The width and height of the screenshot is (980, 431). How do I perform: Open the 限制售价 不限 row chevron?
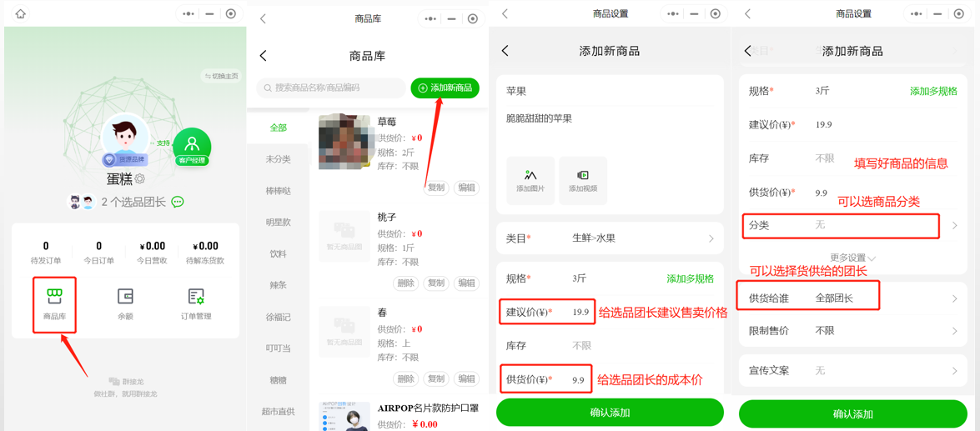pyautogui.click(x=954, y=331)
